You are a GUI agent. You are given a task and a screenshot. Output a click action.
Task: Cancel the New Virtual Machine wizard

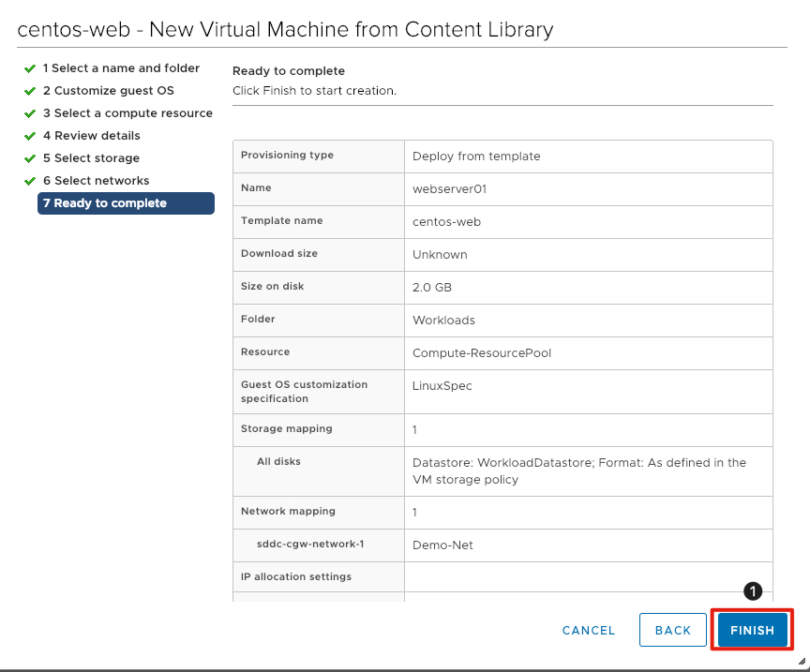(x=588, y=630)
